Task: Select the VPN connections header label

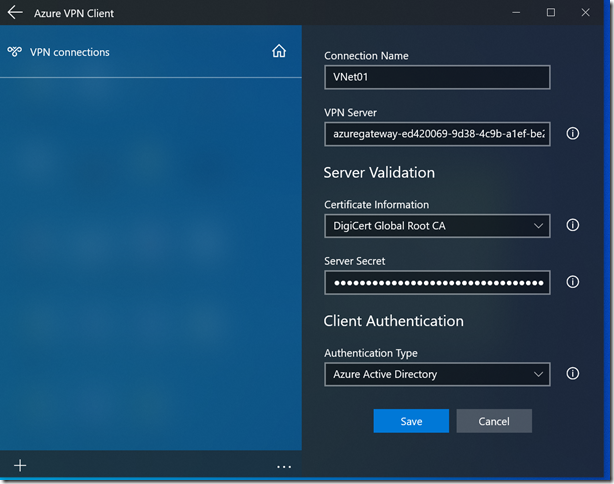Action: coord(70,52)
